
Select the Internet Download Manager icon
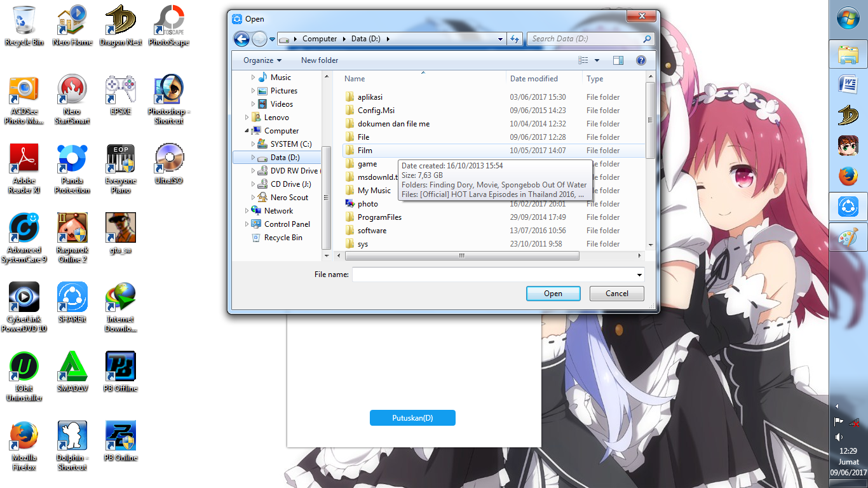coord(121,308)
